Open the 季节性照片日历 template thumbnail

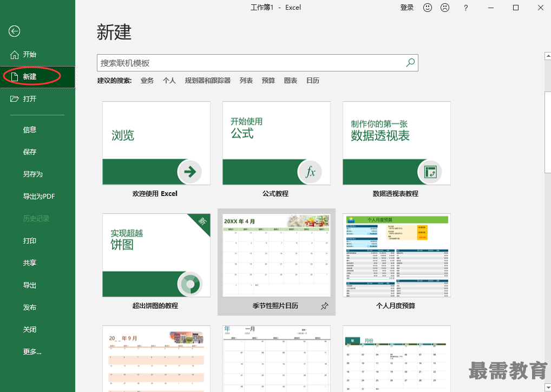[277, 255]
